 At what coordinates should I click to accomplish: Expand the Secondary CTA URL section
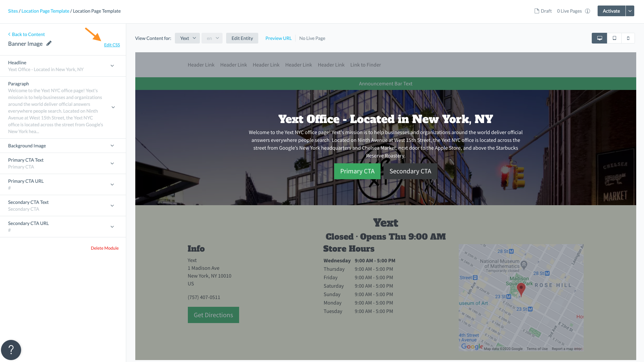(114, 227)
